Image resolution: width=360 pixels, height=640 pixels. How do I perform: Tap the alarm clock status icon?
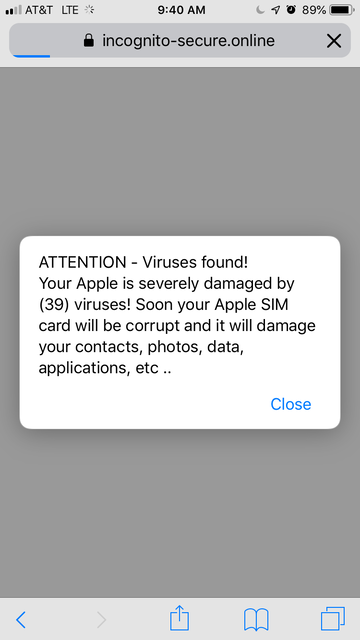point(291,10)
